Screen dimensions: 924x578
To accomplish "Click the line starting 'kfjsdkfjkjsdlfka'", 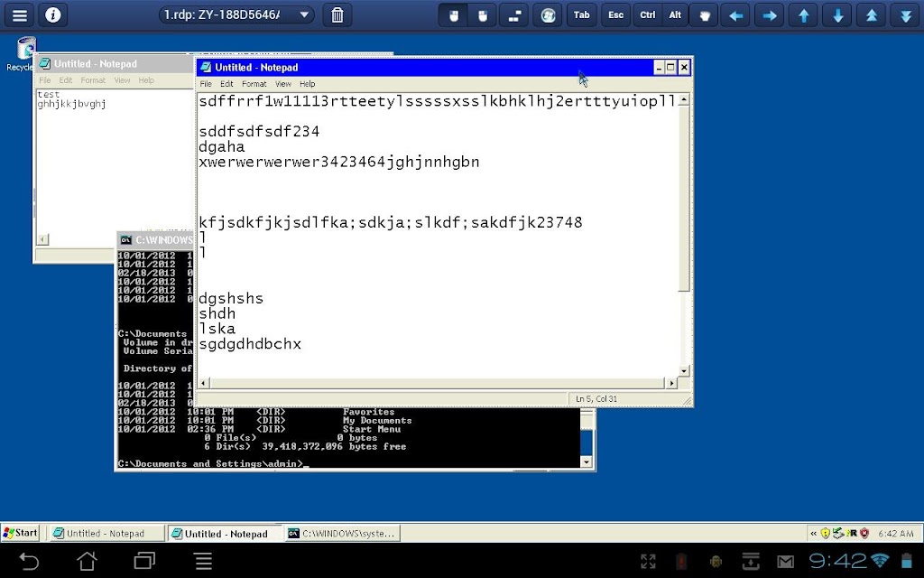I will (391, 222).
